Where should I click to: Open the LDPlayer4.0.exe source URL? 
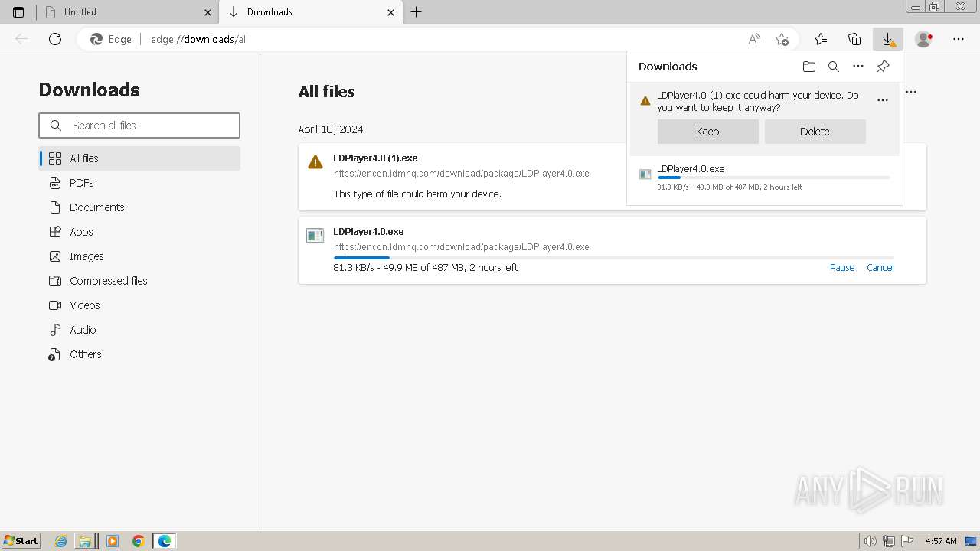462,247
